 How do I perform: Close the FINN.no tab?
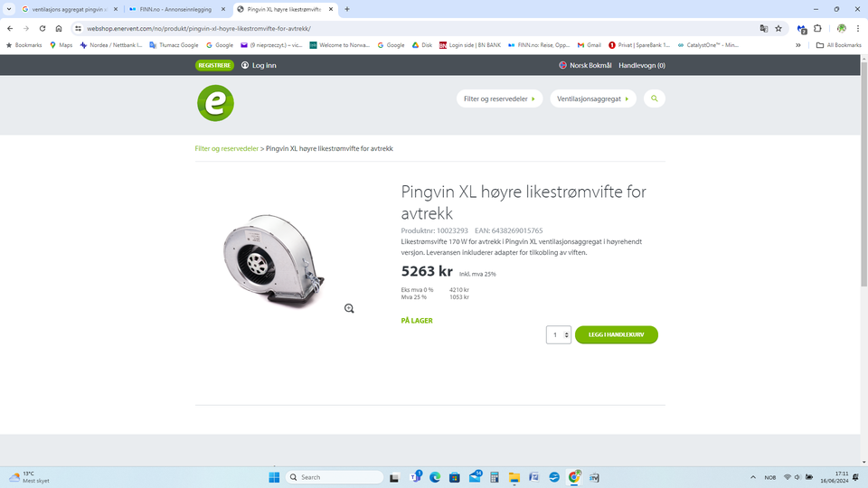(223, 9)
